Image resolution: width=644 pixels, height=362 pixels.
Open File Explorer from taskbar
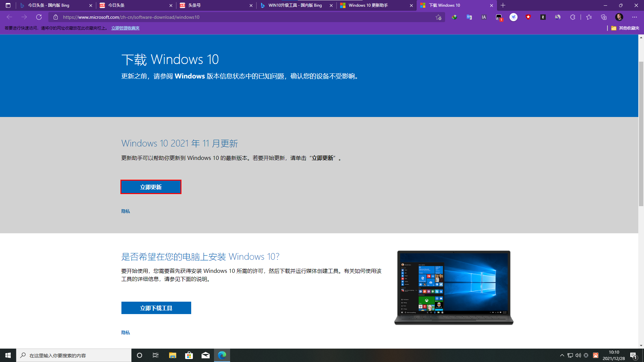[x=172, y=355]
